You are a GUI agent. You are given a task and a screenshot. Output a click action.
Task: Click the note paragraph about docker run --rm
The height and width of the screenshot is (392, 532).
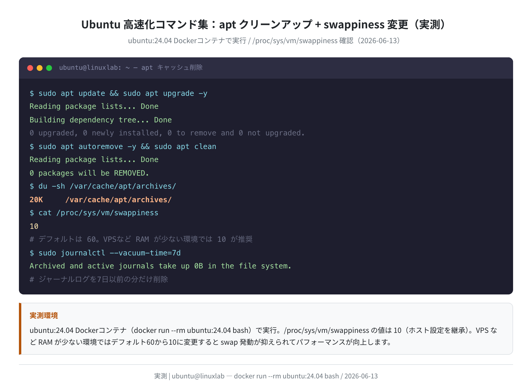[263, 336]
